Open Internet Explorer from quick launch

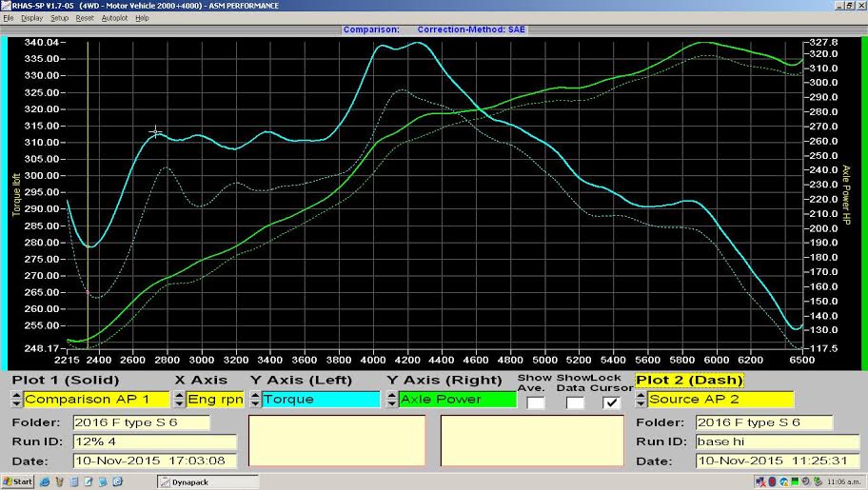(45, 481)
